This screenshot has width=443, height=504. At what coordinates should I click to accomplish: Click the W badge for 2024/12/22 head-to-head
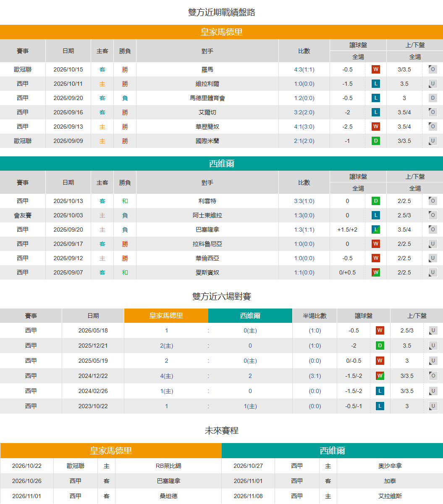[x=380, y=376]
